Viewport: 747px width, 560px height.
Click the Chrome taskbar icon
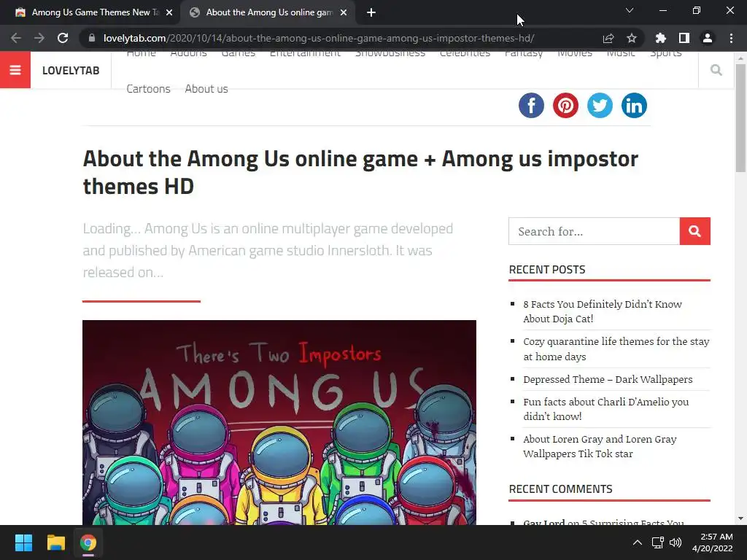pos(88,542)
